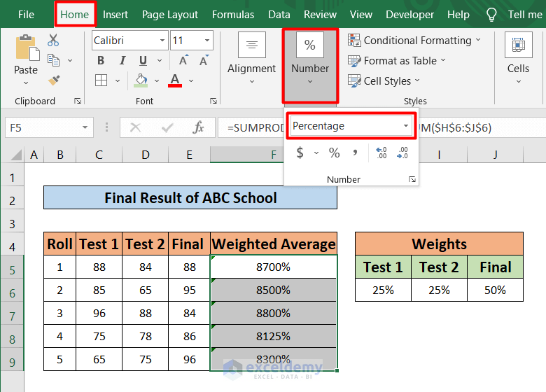
Task: Select the cell showing 8125%
Action: 274,336
